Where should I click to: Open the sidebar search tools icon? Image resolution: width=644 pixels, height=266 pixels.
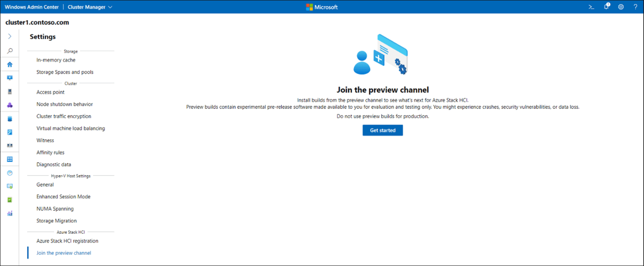pos(9,51)
